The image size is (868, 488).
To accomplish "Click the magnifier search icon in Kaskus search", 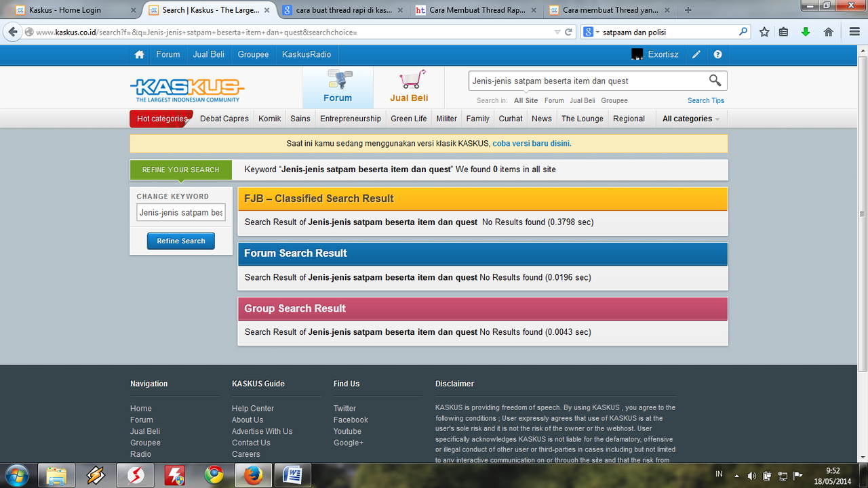I will point(715,81).
